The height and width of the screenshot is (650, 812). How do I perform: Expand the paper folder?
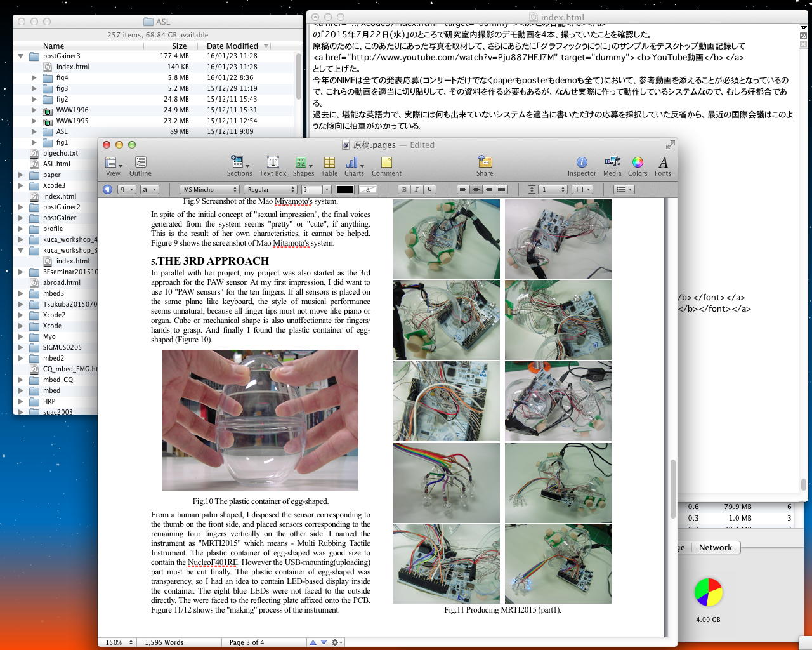[x=20, y=175]
